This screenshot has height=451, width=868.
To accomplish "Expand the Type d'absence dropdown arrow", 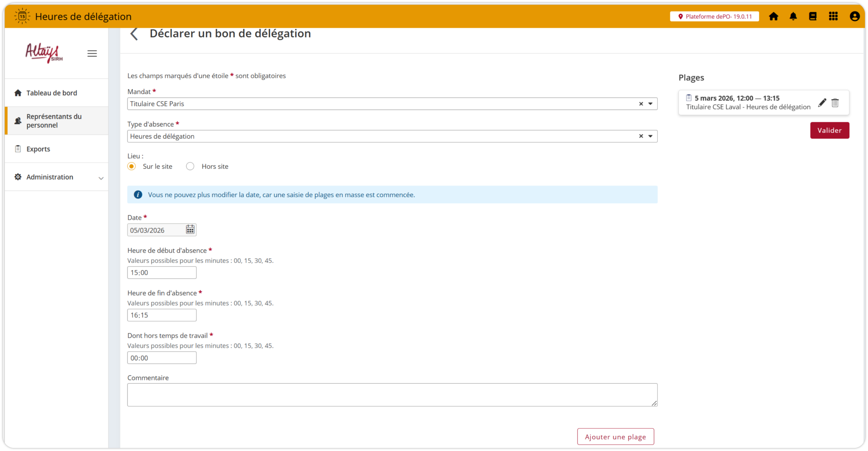I will coord(650,136).
